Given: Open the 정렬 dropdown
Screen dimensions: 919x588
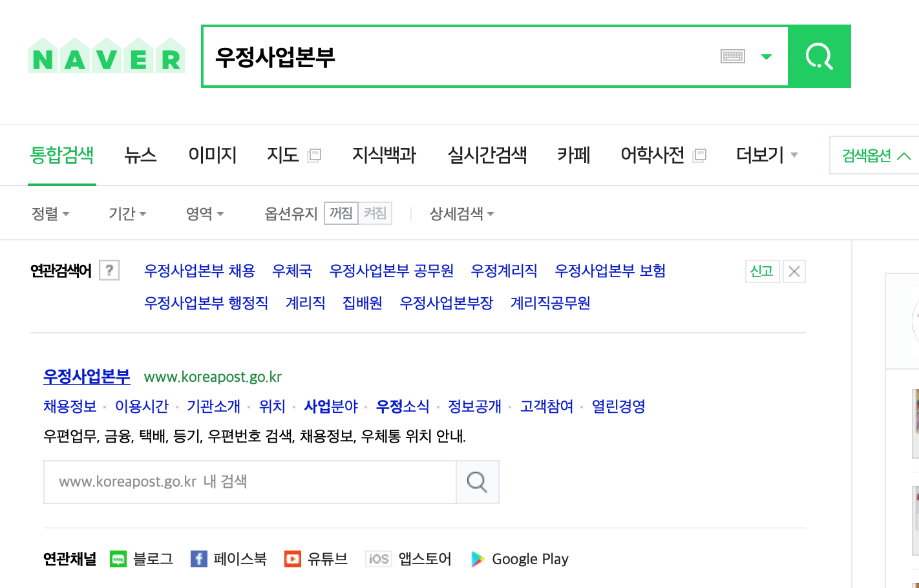Looking at the screenshot, I should [x=50, y=214].
